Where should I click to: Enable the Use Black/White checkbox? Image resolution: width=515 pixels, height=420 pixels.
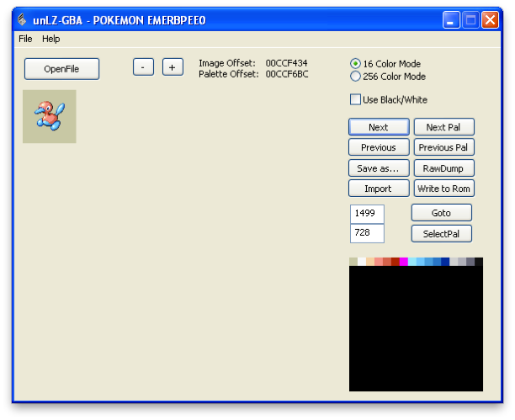coord(355,99)
